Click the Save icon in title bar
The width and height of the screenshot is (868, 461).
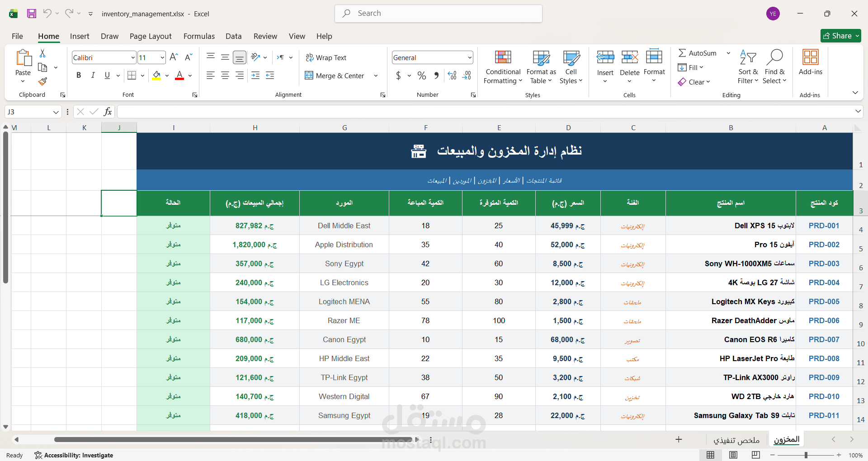coord(32,14)
